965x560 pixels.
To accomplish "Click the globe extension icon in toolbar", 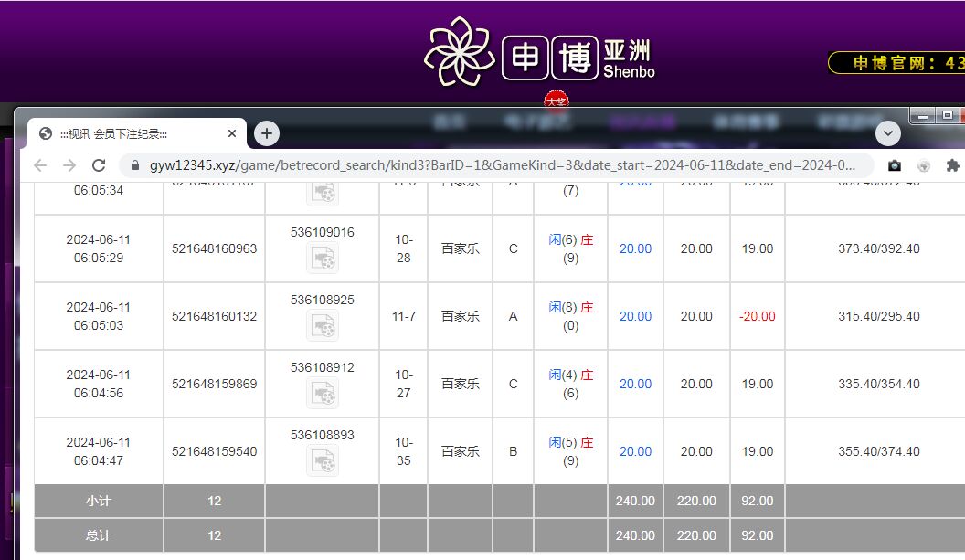I will coord(924,165).
